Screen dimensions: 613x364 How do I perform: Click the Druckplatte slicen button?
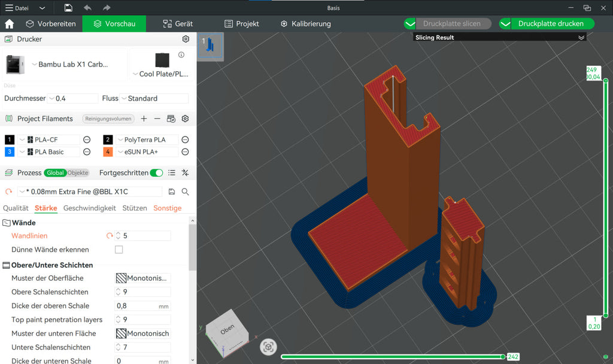pyautogui.click(x=453, y=24)
